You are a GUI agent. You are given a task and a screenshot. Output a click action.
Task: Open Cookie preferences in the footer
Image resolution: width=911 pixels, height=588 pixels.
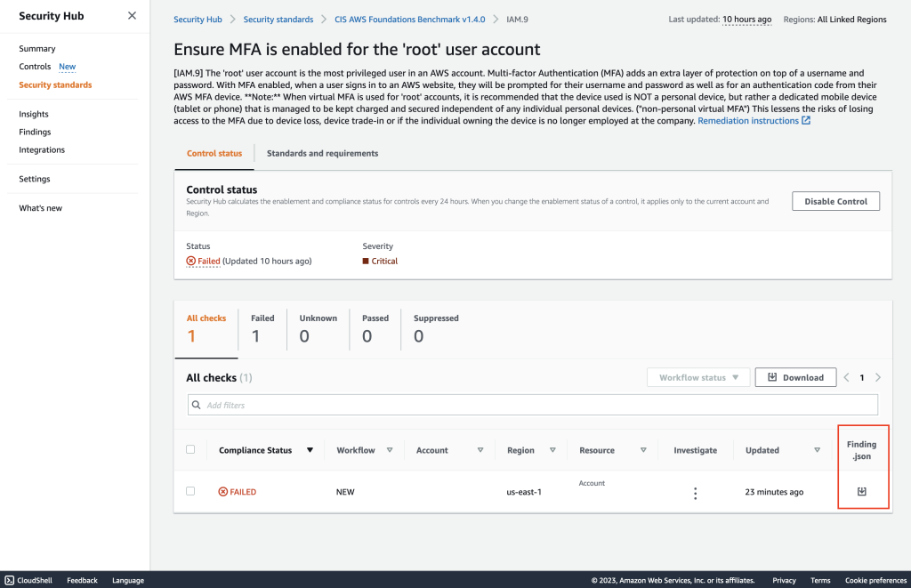(875, 581)
